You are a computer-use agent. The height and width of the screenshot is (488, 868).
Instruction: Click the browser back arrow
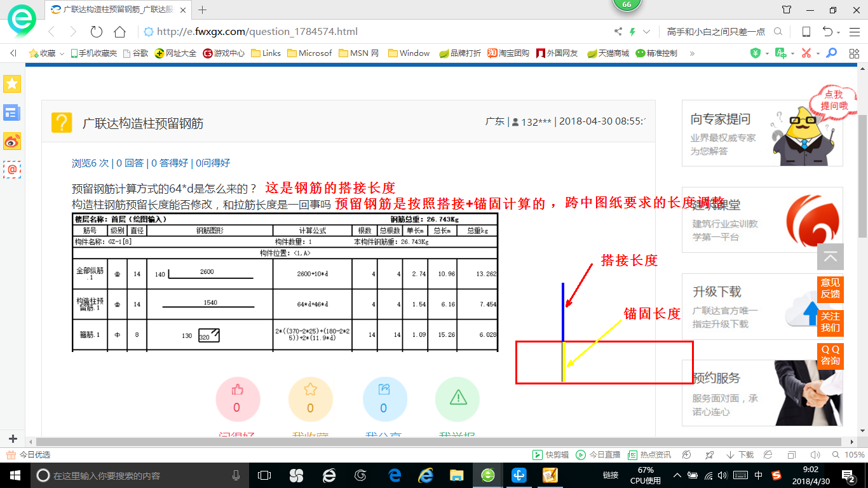tap(51, 32)
